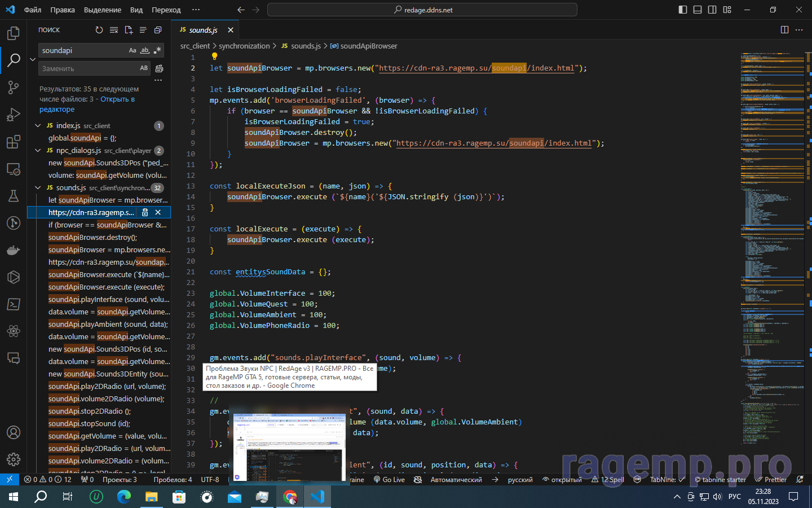Open the Explorer view in activity bar

(x=14, y=33)
